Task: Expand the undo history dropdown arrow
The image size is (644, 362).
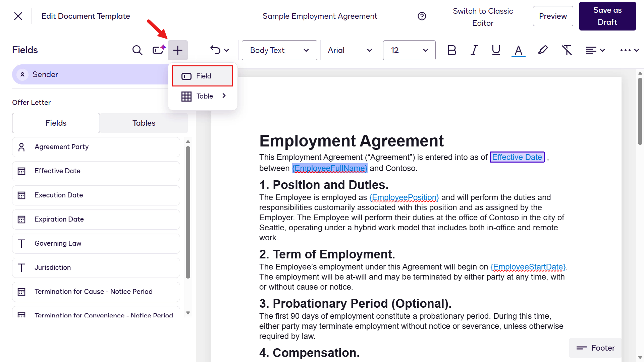Action: tap(226, 50)
